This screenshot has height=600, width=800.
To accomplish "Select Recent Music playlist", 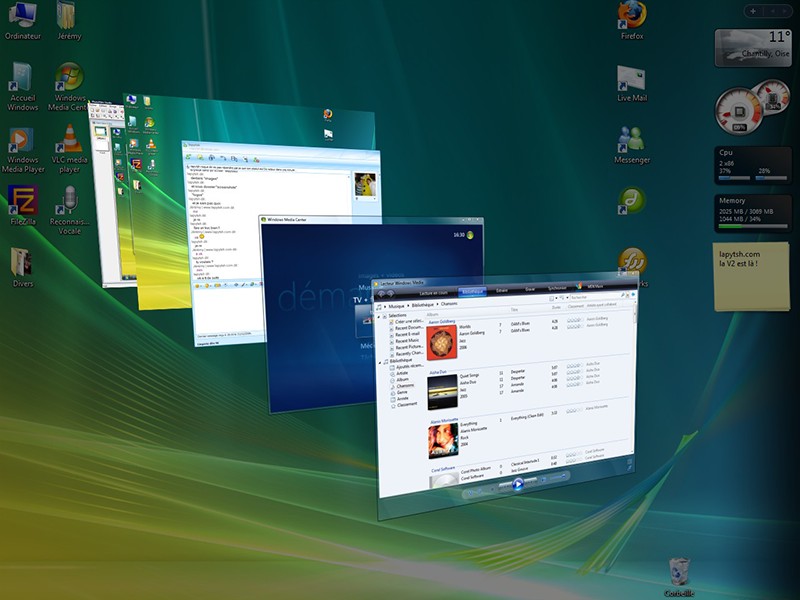I will point(407,340).
